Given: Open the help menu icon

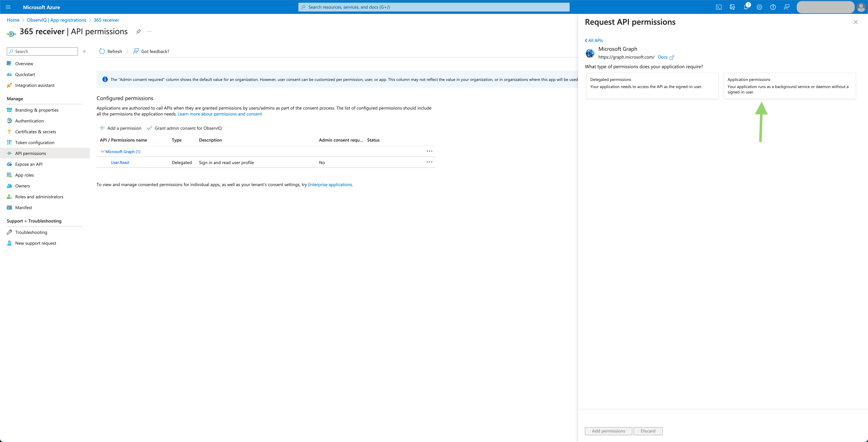Looking at the screenshot, I should [x=773, y=7].
